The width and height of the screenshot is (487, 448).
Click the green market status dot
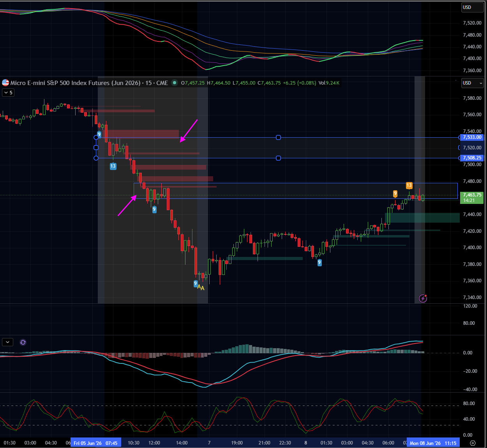point(175,83)
